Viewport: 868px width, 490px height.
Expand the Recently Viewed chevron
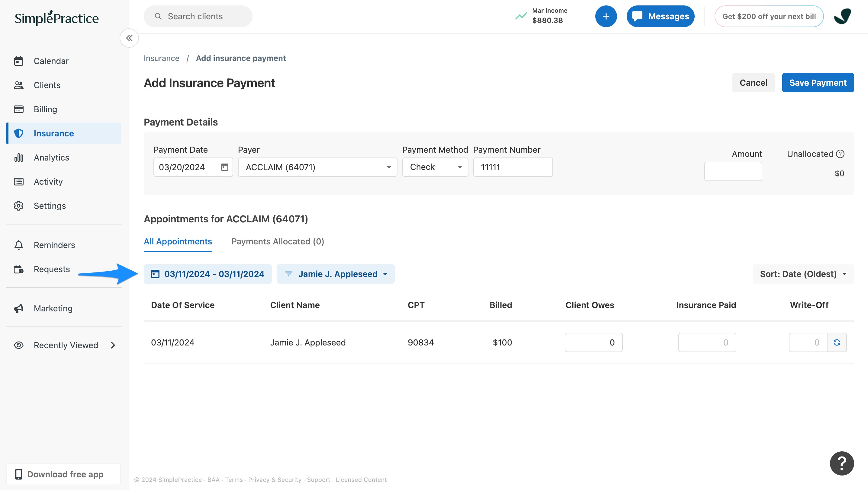point(113,345)
